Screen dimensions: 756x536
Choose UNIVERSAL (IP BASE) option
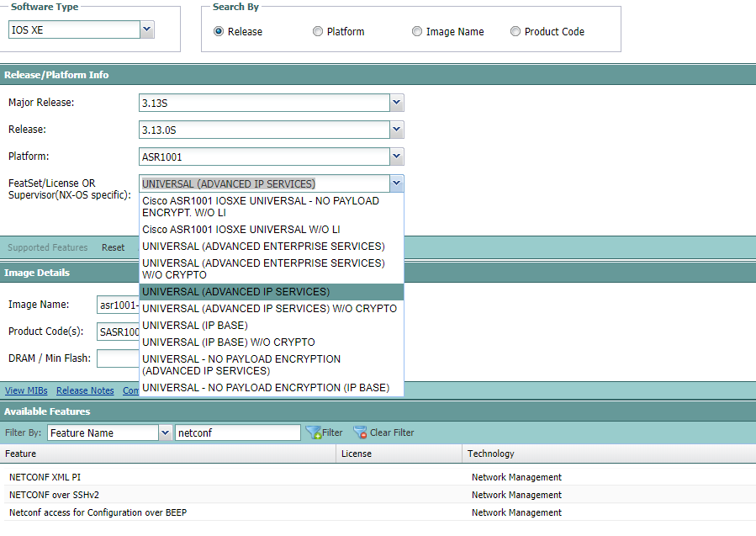point(272,326)
